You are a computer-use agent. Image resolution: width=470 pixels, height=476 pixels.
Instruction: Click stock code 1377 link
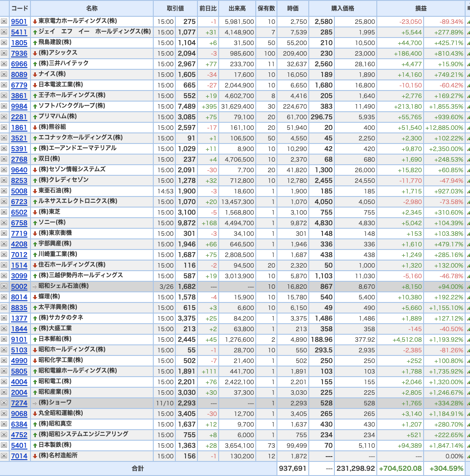(19, 318)
